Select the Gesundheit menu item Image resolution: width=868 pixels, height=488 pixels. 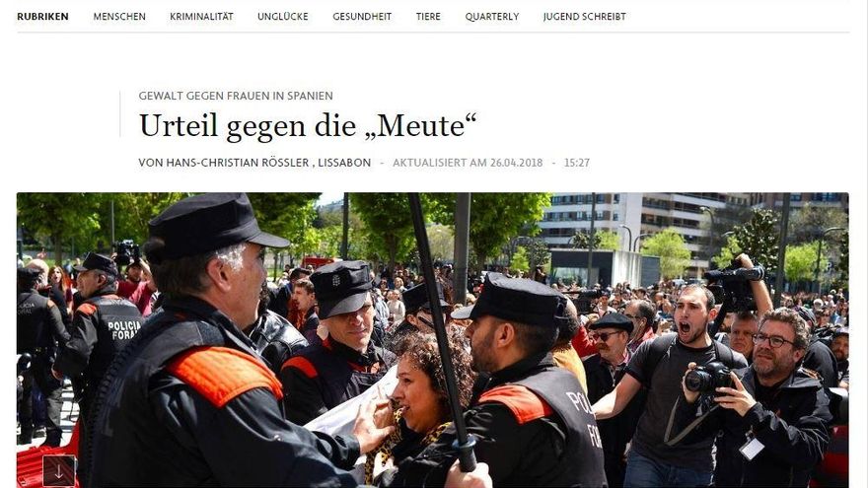pyautogui.click(x=362, y=17)
